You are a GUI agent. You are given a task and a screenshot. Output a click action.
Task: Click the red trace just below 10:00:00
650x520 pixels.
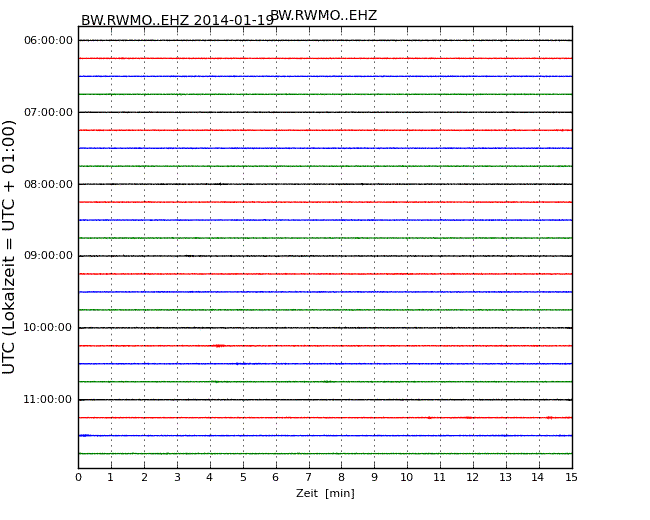(325, 346)
